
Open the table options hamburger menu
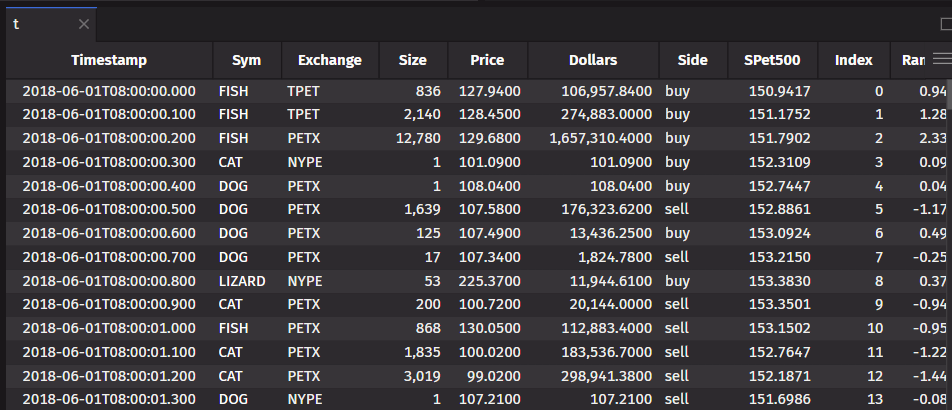(941, 60)
